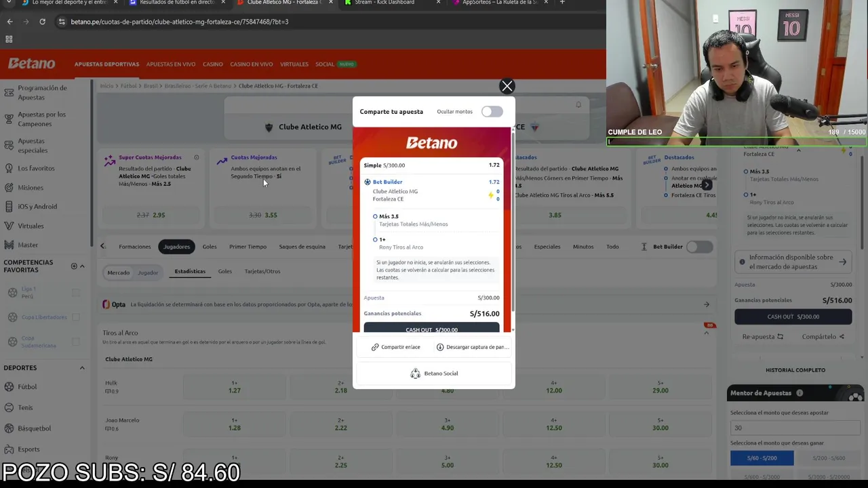Screen dimensions: 868x488
Task: Switch to Todo tab
Action: (612, 247)
